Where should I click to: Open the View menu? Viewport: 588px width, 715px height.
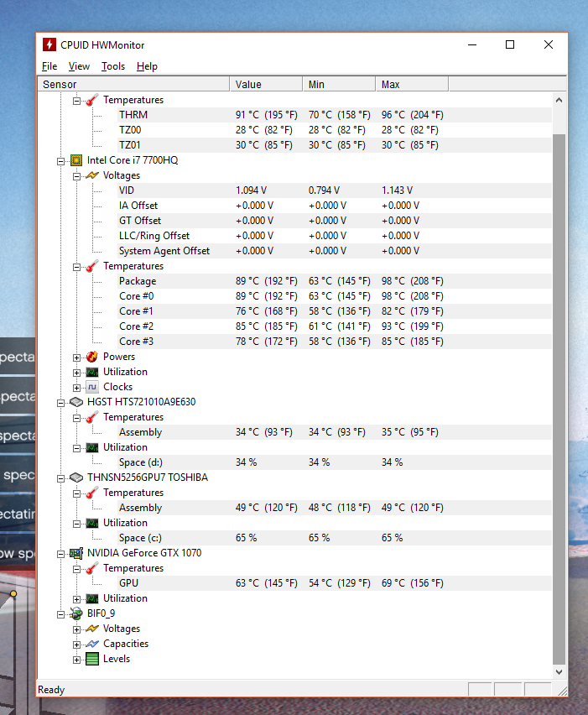pos(79,66)
